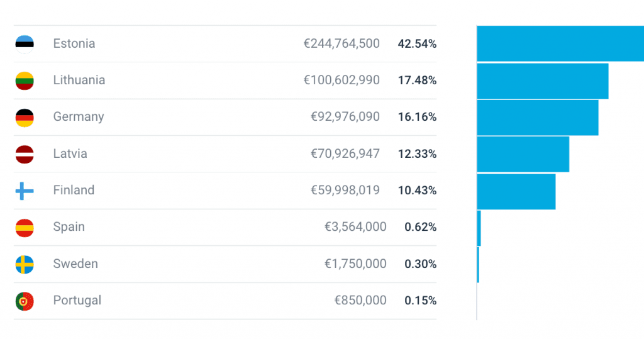Click the Estonia bar in chart
Viewport: 644px width, 339px height.
(560, 43)
